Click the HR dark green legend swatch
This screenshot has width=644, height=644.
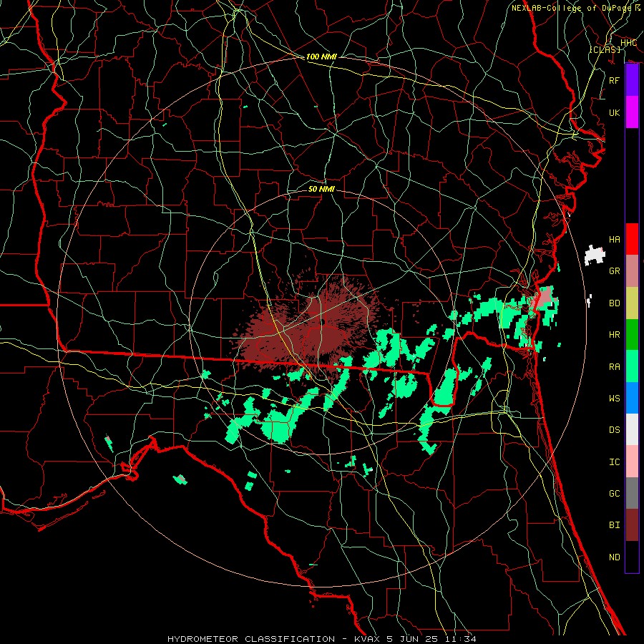pos(632,334)
